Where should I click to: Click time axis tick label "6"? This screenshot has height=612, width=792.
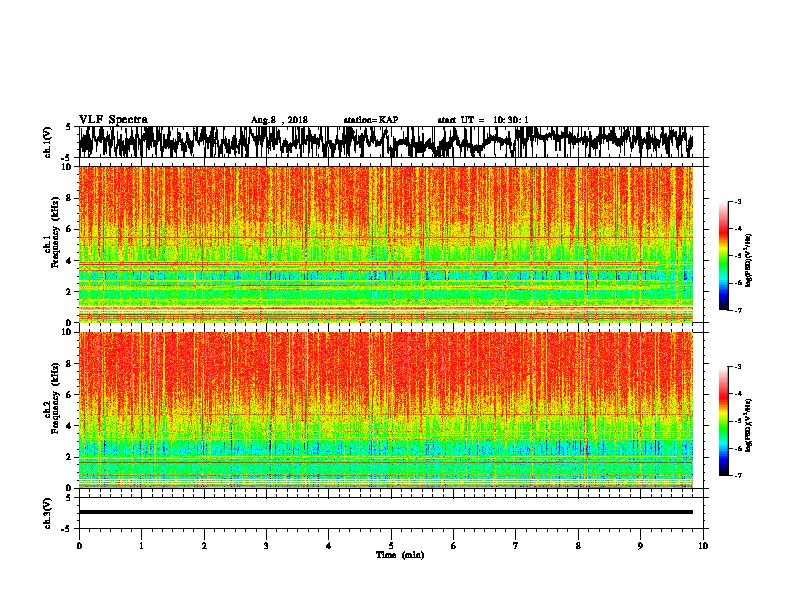tap(454, 546)
